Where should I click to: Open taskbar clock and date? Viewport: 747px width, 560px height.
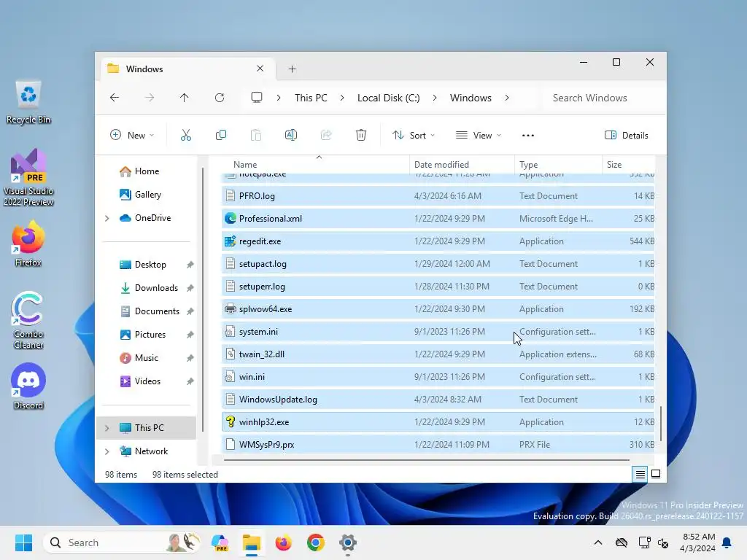(x=697, y=542)
